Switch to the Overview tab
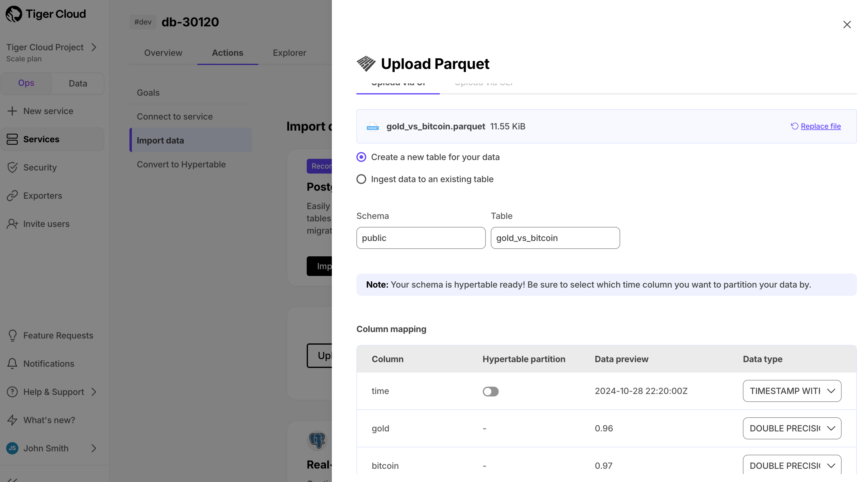Viewport: 868px width, 482px height. pyautogui.click(x=163, y=53)
